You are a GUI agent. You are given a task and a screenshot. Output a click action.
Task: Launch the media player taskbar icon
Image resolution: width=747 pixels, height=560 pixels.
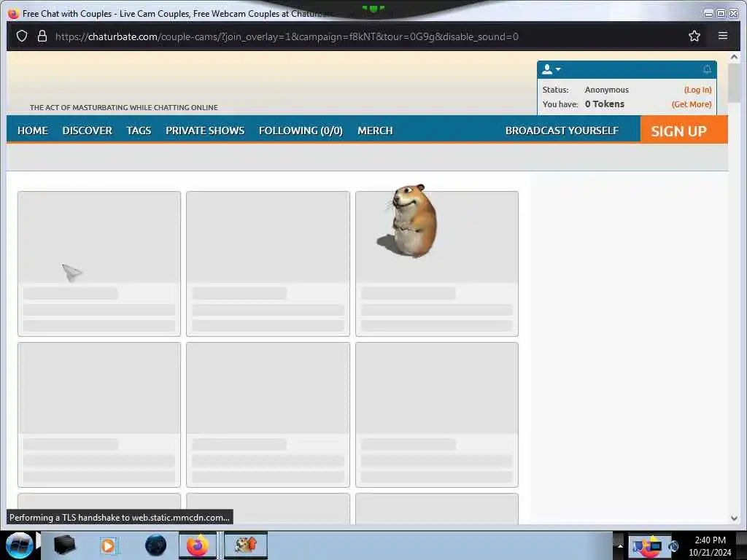tap(108, 545)
